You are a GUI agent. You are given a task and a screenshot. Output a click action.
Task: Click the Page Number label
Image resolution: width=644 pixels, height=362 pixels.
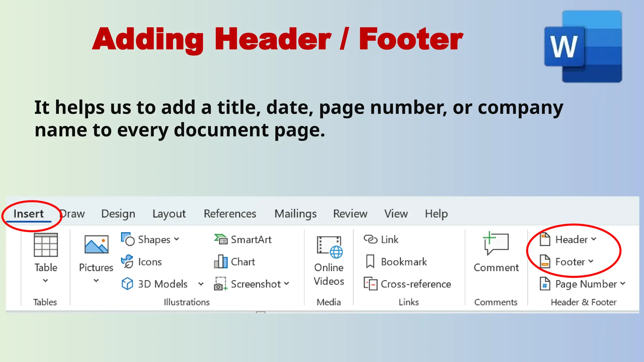(586, 284)
